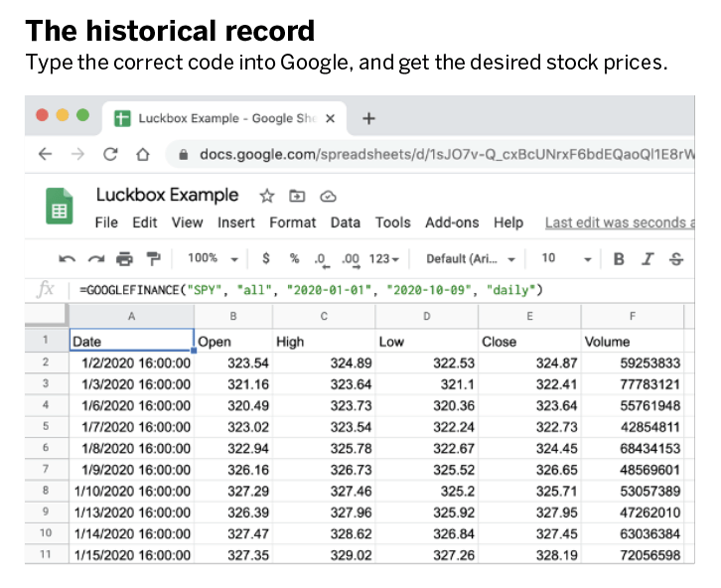Image resolution: width=721 pixels, height=588 pixels.
Task: Click the print icon
Action: [124, 259]
